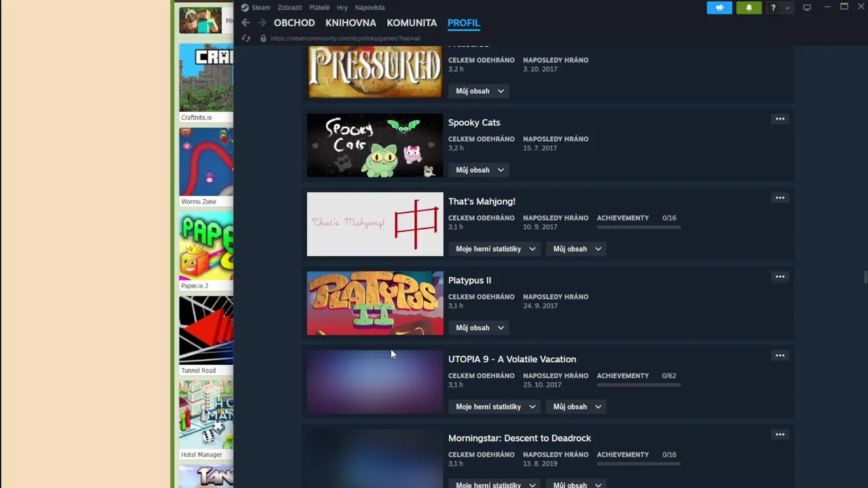This screenshot has width=868, height=488.
Task: Open Hotel Manager in the background games list
Action: (x=206, y=420)
